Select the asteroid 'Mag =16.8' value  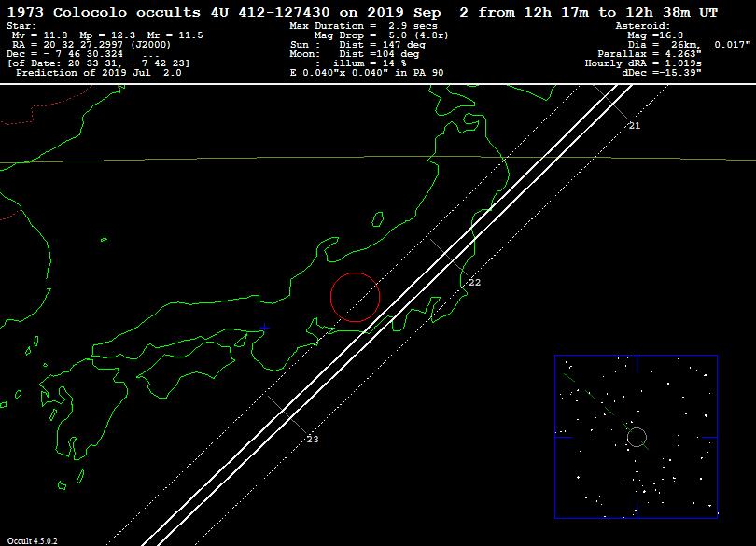(x=655, y=35)
